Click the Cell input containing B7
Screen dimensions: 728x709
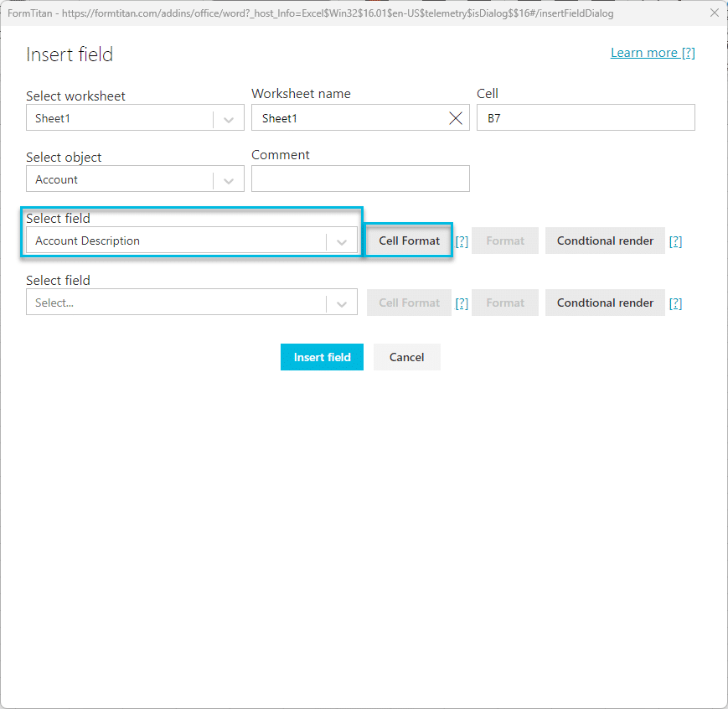coord(585,118)
